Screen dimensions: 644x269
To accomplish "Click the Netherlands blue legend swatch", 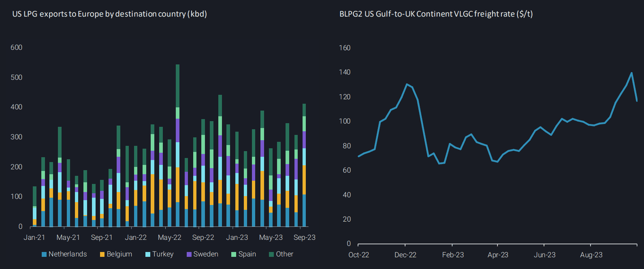I will 44,254.
